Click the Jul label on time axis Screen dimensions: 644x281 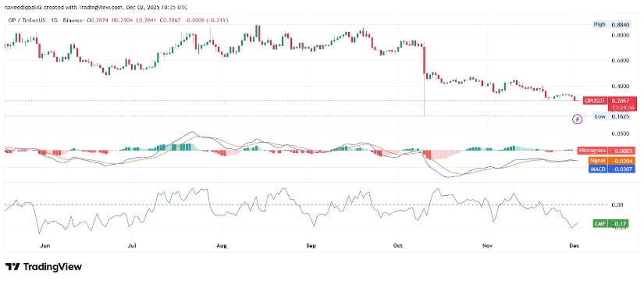132,246
